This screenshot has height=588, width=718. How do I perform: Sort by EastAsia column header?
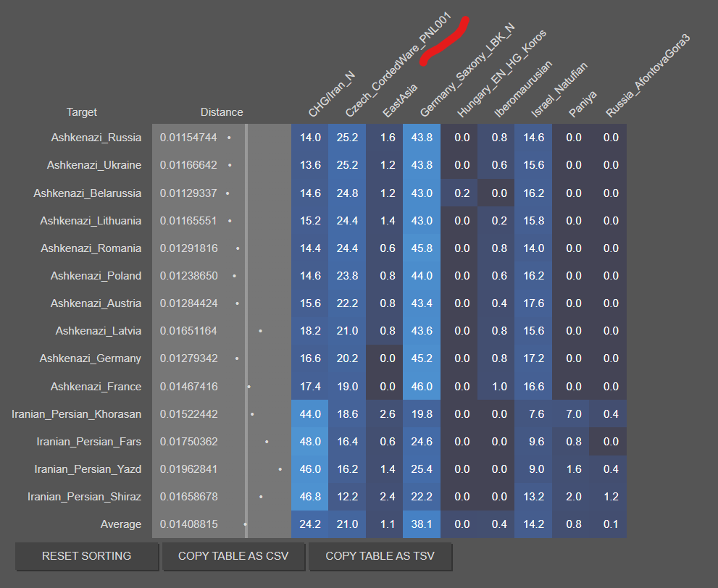click(x=400, y=101)
